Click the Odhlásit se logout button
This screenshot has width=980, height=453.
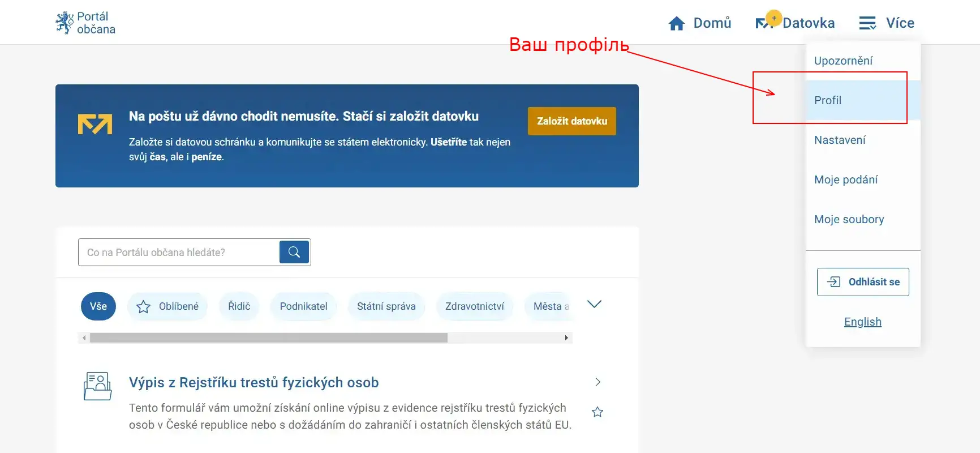[863, 282]
